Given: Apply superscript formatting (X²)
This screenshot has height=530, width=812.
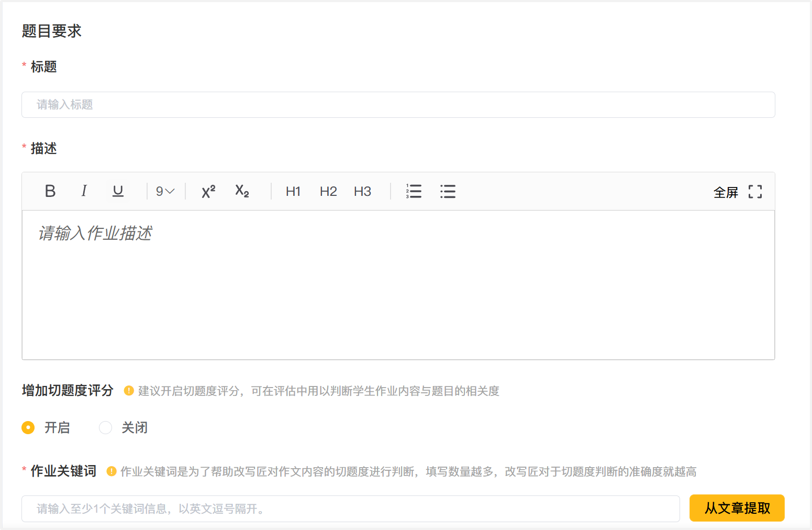Looking at the screenshot, I should tap(208, 192).
